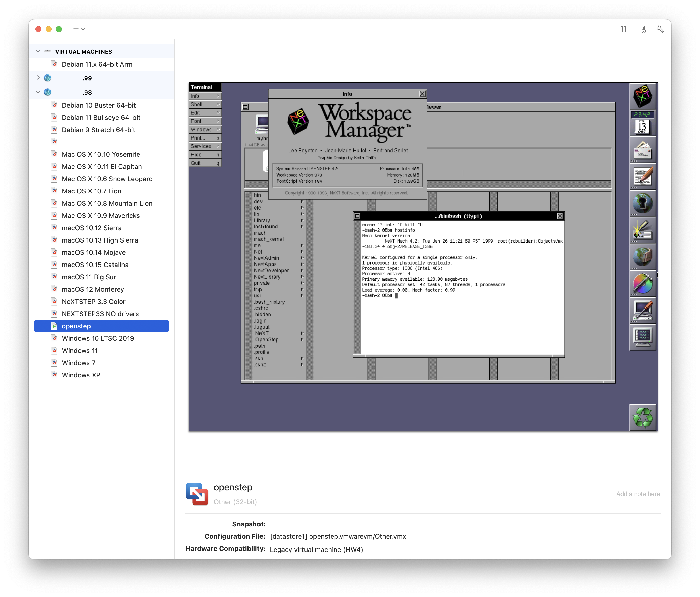The image size is (700, 597).
Task: Collapse the VIRTUAL MACHINES section
Action: [x=38, y=51]
